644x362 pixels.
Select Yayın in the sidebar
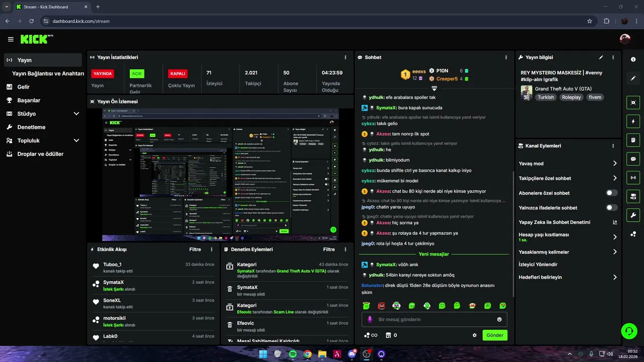tap(43, 60)
